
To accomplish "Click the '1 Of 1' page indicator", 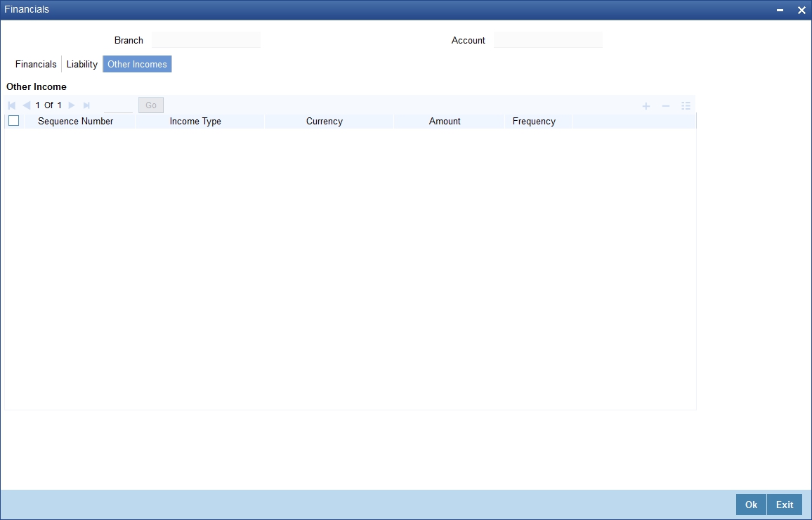I will pyautogui.click(x=48, y=105).
